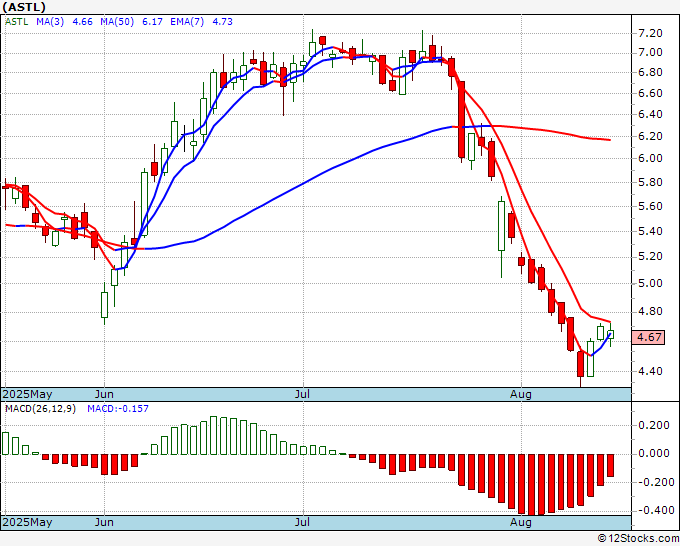Image resolution: width=680 pixels, height=546 pixels.
Task: Click the 6.20 price axis label
Action: click(651, 136)
